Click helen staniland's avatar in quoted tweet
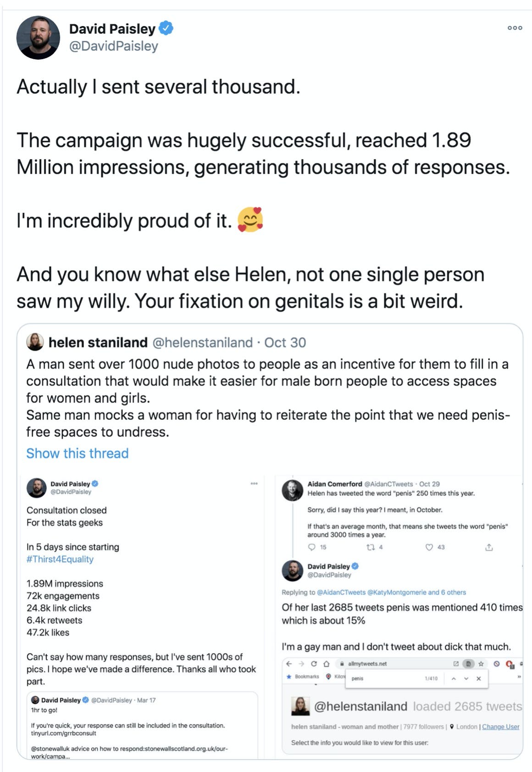 click(35, 342)
